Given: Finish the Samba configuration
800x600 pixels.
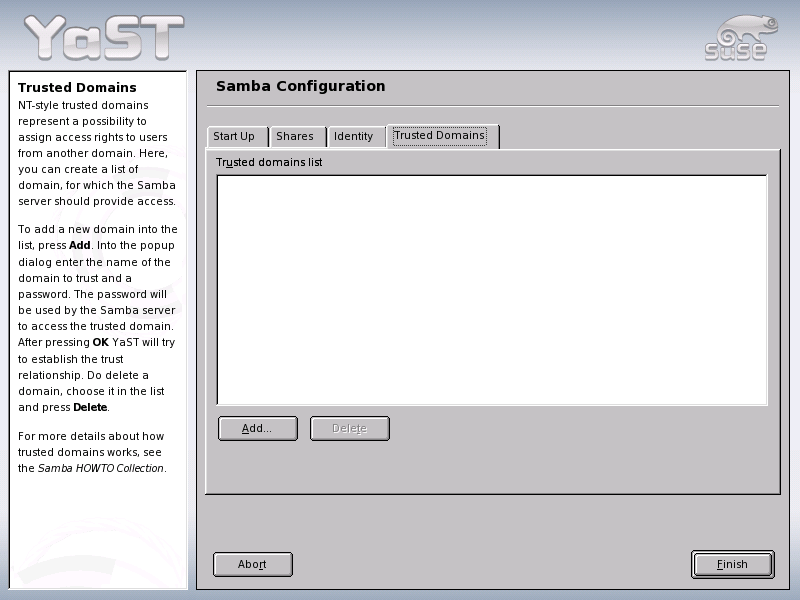Looking at the screenshot, I should [733, 564].
